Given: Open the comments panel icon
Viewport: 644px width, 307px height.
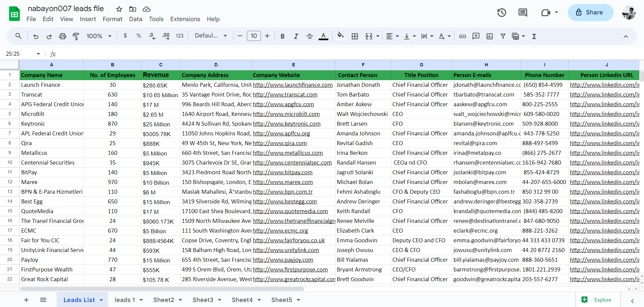Looking at the screenshot, I should tap(523, 13).
